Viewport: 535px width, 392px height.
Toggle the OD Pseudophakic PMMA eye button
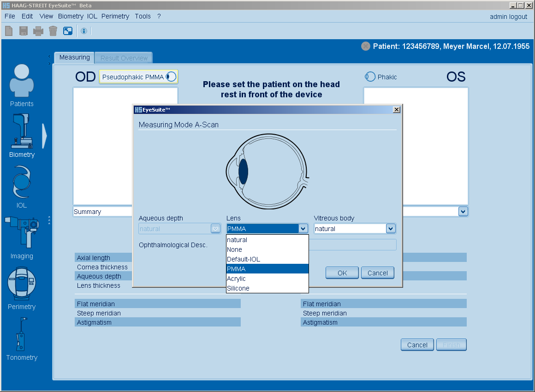(x=138, y=77)
